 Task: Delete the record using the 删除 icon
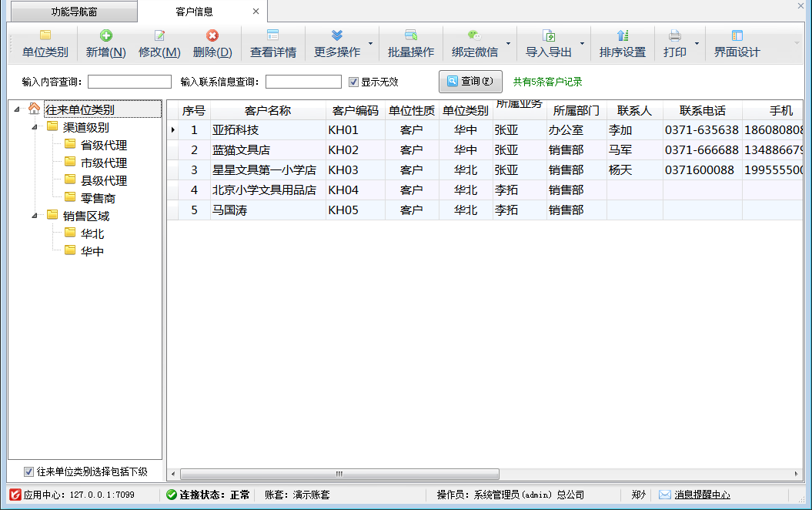tap(212, 35)
